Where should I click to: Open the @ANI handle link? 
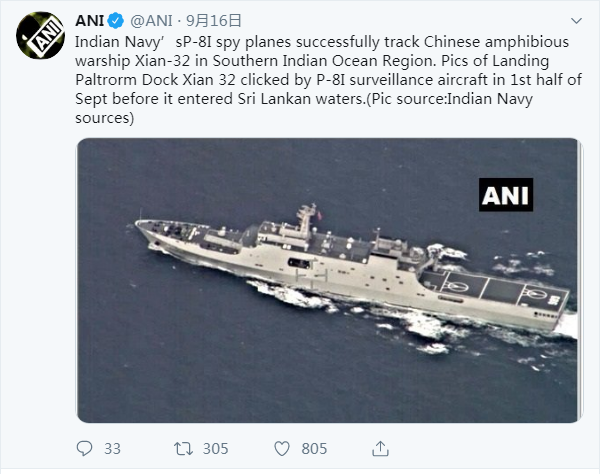(151, 21)
